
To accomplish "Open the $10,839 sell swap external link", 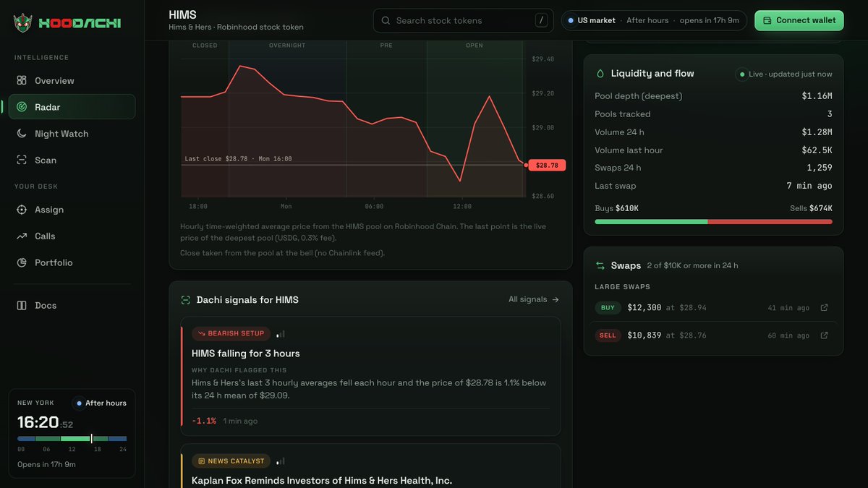I will 824,335.
